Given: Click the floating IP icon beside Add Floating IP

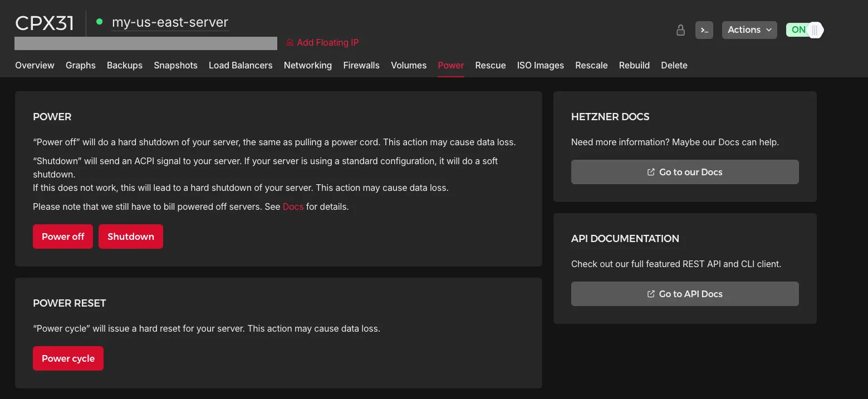Looking at the screenshot, I should [x=290, y=42].
